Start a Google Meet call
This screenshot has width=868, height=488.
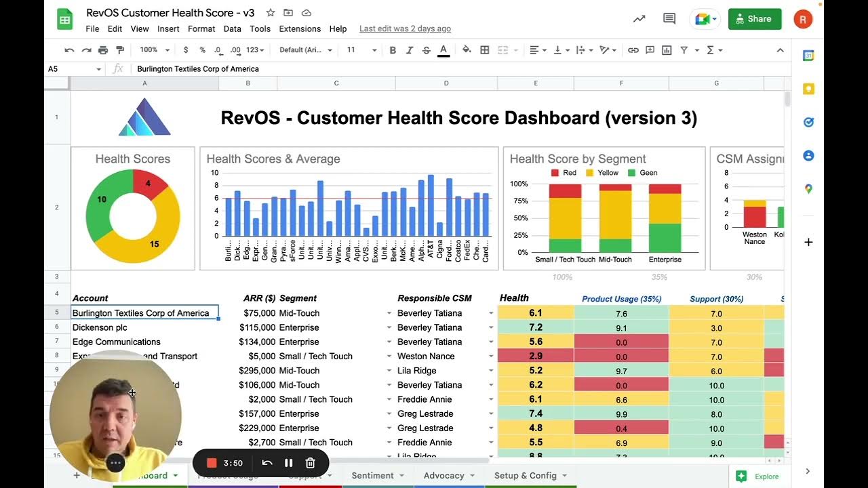pos(705,19)
